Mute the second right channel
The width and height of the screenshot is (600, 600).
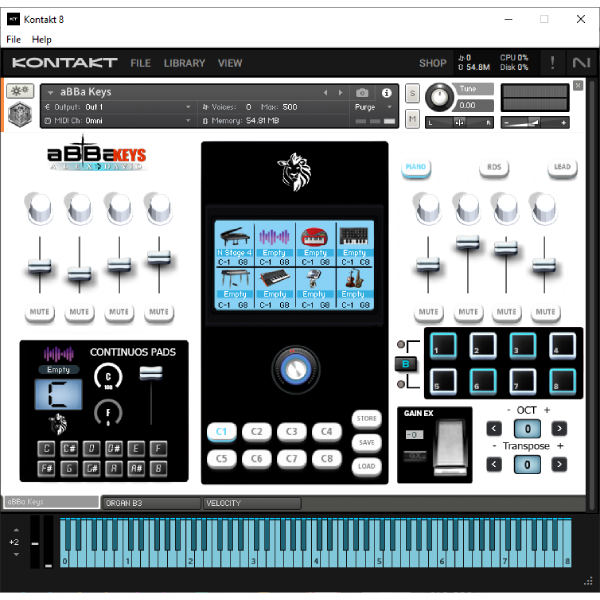(468, 312)
